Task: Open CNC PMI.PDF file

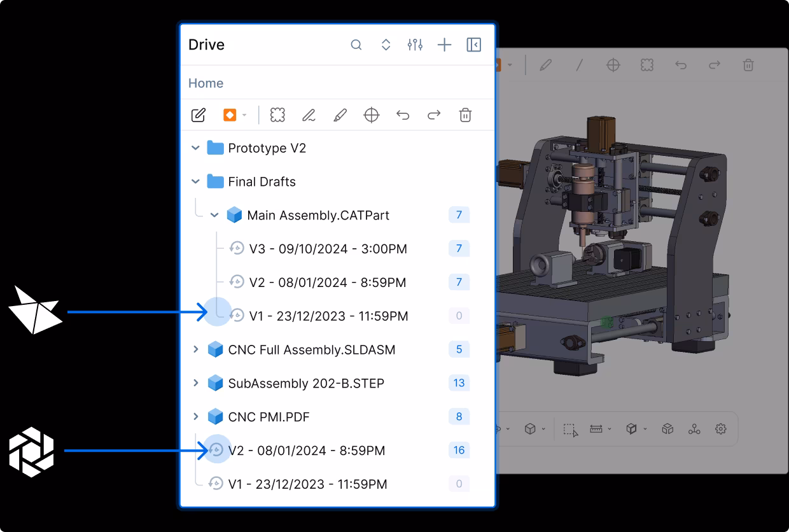Action: 258,417
